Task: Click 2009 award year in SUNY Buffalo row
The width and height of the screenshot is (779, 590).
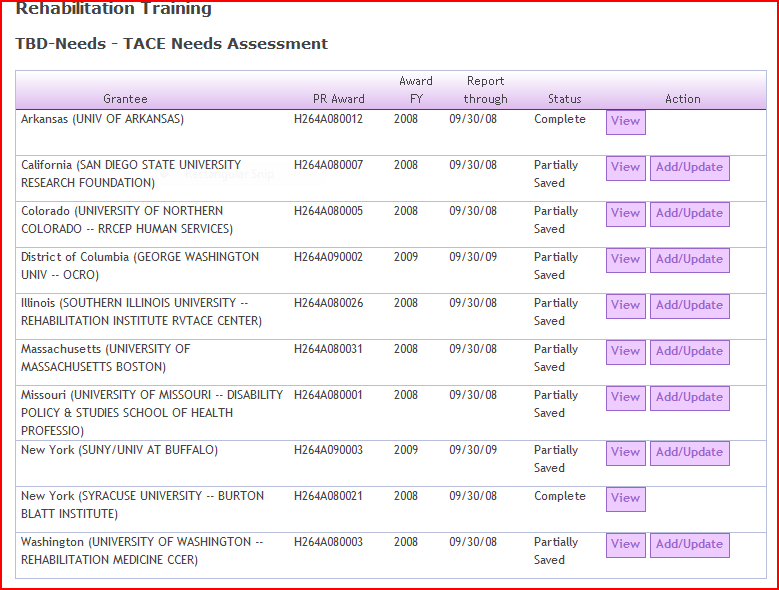Action: coord(406,450)
